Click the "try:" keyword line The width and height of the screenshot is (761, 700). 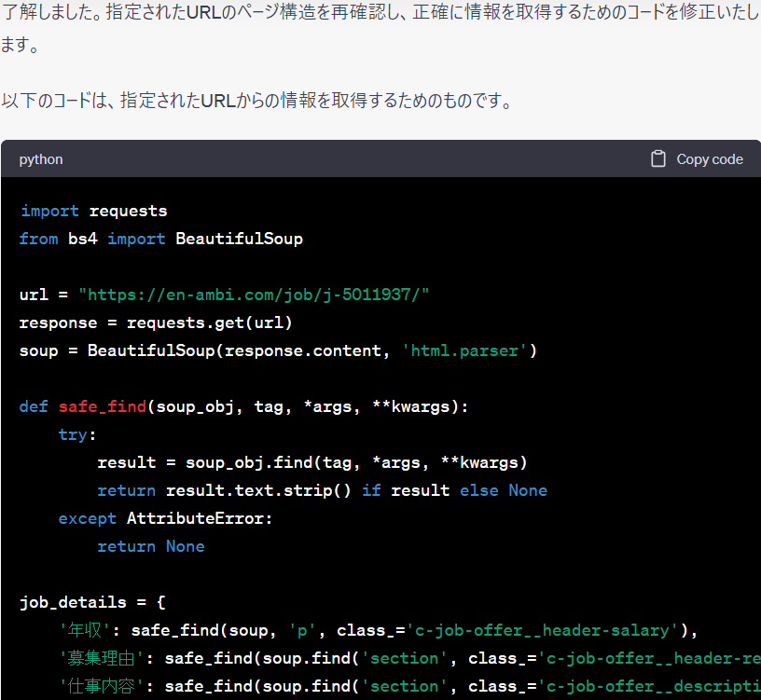coord(77,434)
